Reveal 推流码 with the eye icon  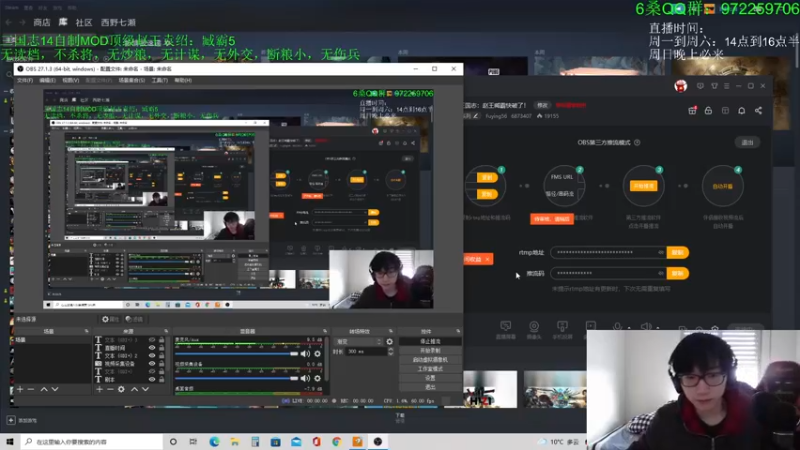pyautogui.click(x=661, y=273)
